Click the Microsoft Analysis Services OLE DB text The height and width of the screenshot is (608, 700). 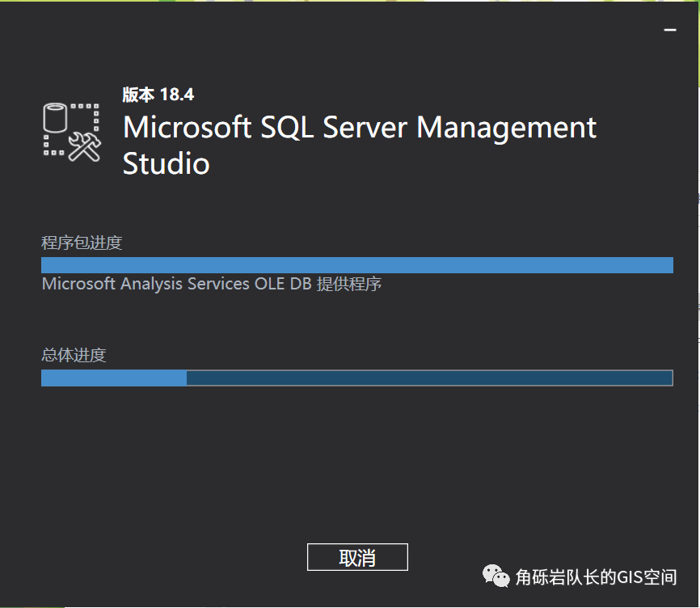[x=177, y=284]
